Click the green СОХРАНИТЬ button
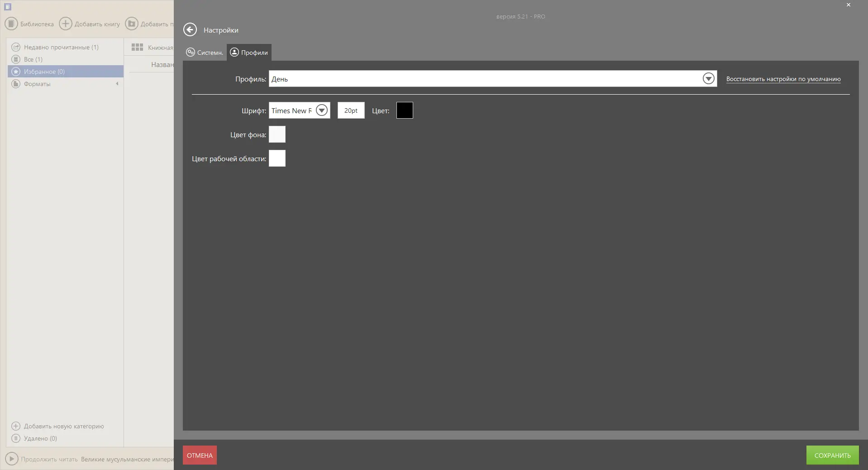Image resolution: width=868 pixels, height=470 pixels. pos(832,456)
